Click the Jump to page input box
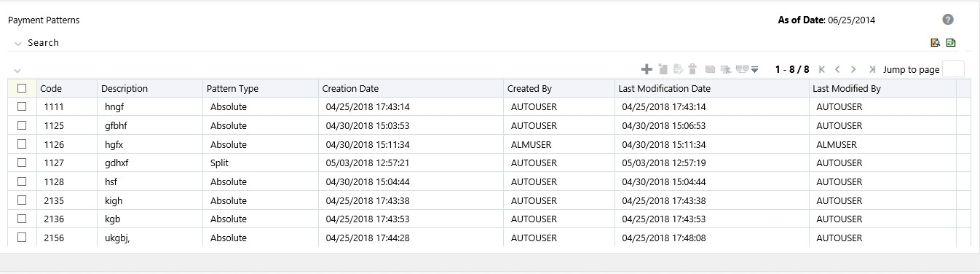Image resolution: width=980 pixels, height=274 pixels. [953, 69]
